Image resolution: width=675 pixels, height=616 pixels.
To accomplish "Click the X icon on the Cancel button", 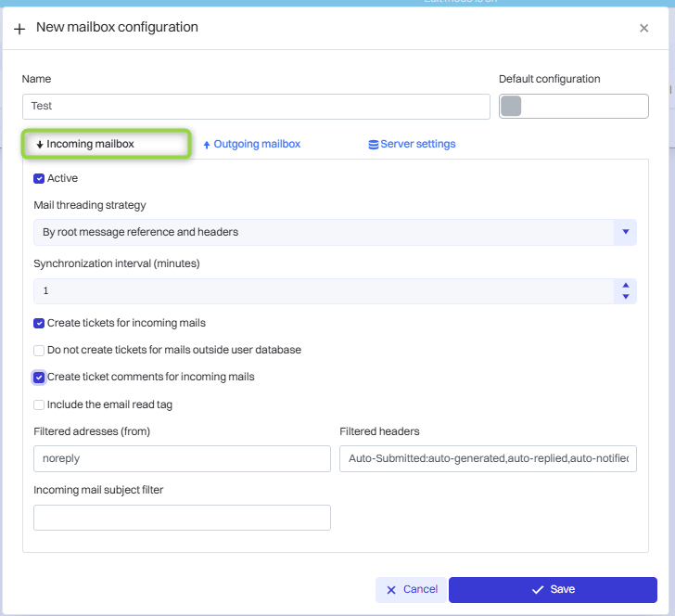I will tap(390, 590).
